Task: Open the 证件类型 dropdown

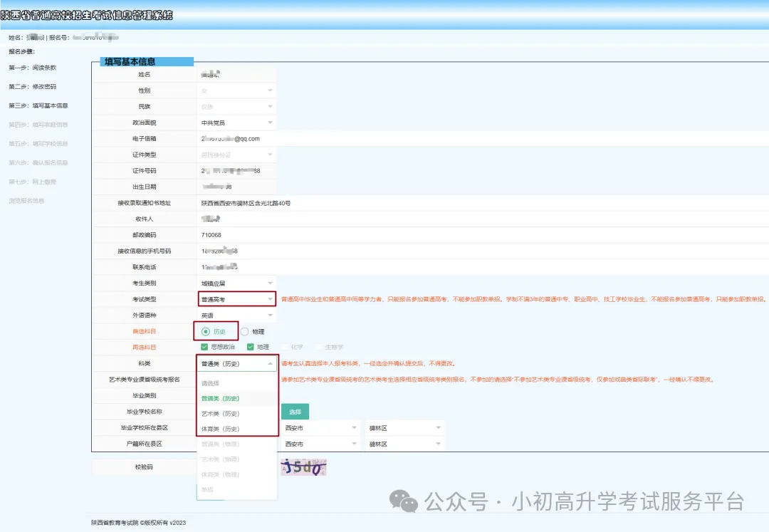Action: (x=236, y=155)
